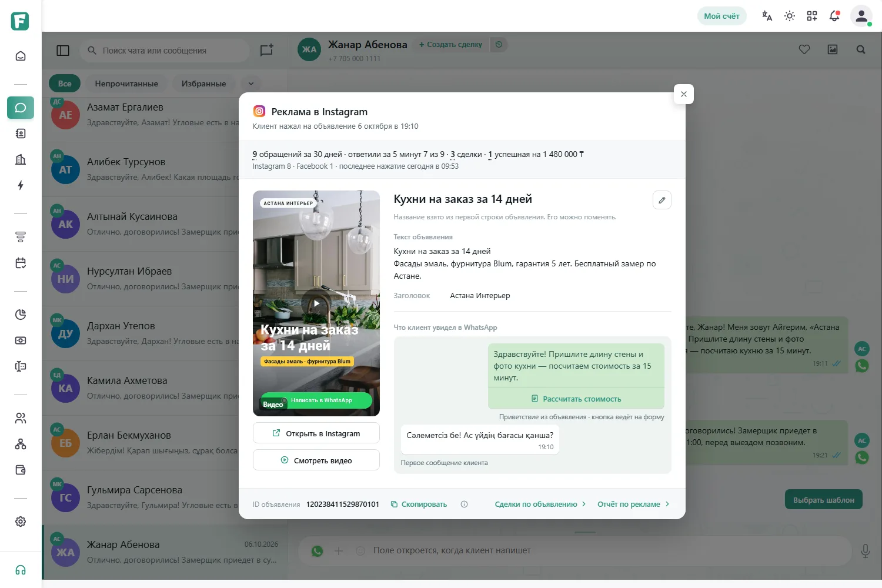Toggle the chat list panel icon
882x588 pixels.
coord(63,51)
